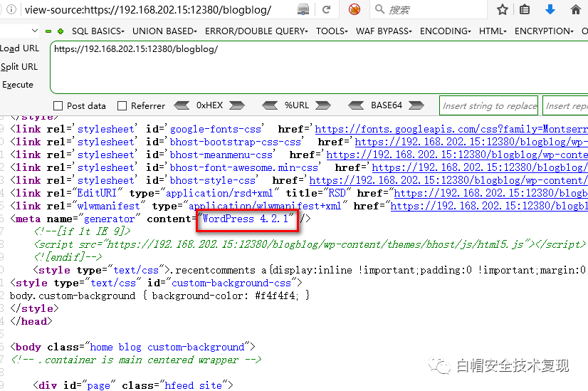
Task: Open reader view icon in address bar
Action: pyautogui.click(x=303, y=9)
